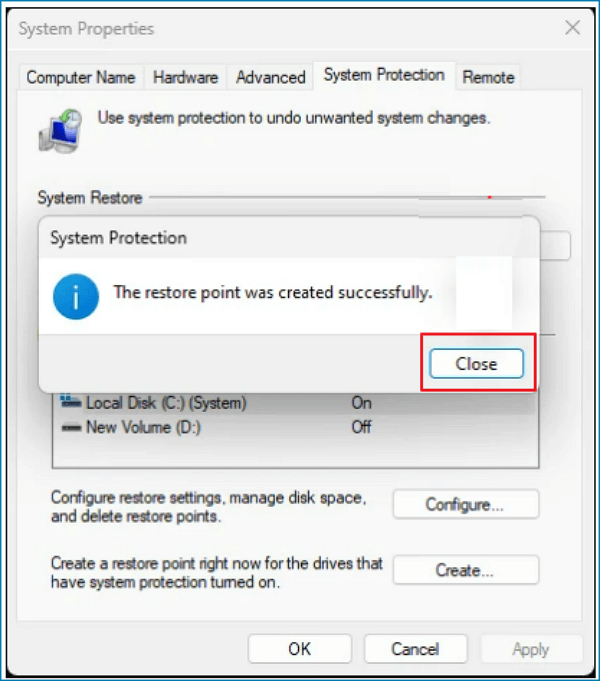
Task: Select the Local Disk (C:) drive icon
Action: click(70, 401)
